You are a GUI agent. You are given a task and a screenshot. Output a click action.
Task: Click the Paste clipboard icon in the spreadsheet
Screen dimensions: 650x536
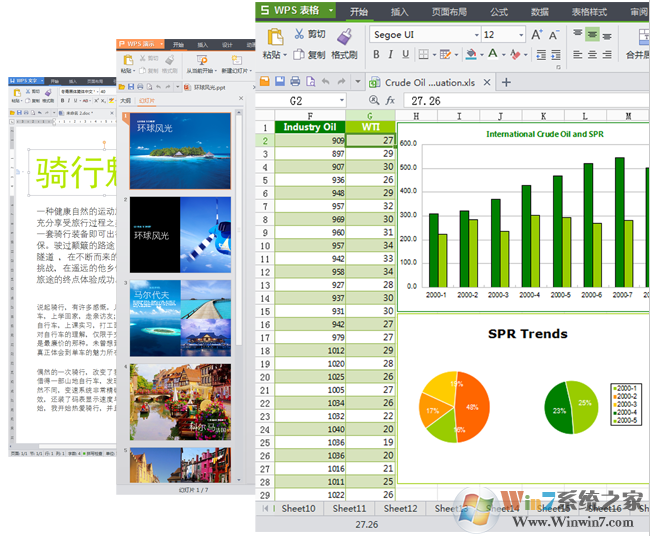[x=272, y=37]
